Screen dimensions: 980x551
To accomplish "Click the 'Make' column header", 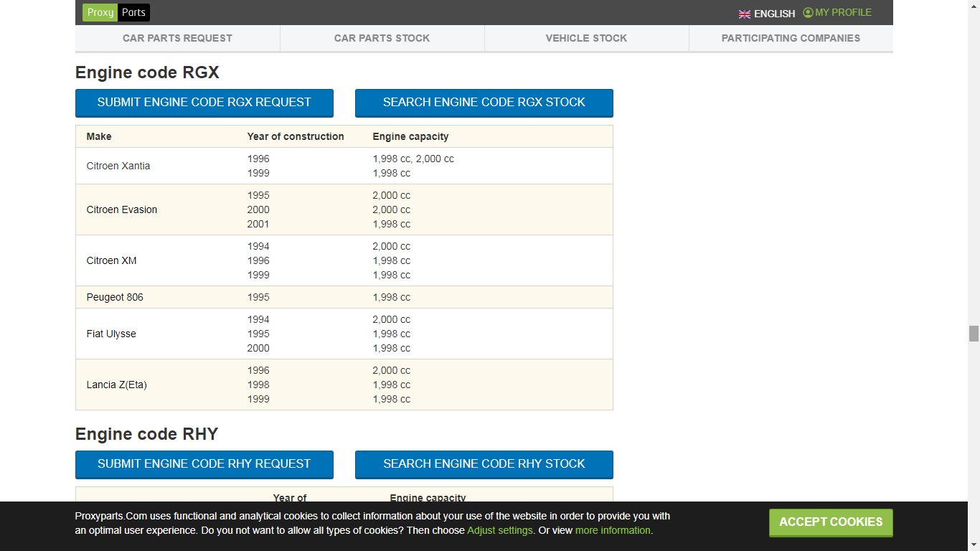I will [99, 136].
